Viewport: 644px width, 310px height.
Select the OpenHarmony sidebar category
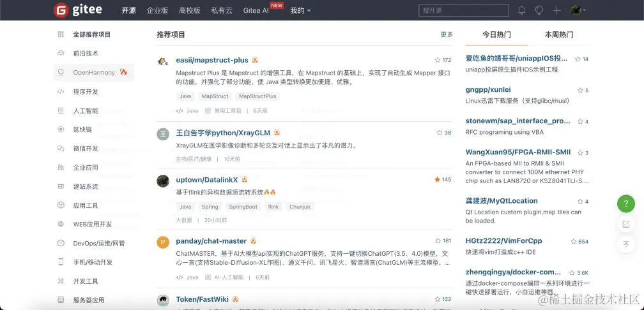[94, 73]
